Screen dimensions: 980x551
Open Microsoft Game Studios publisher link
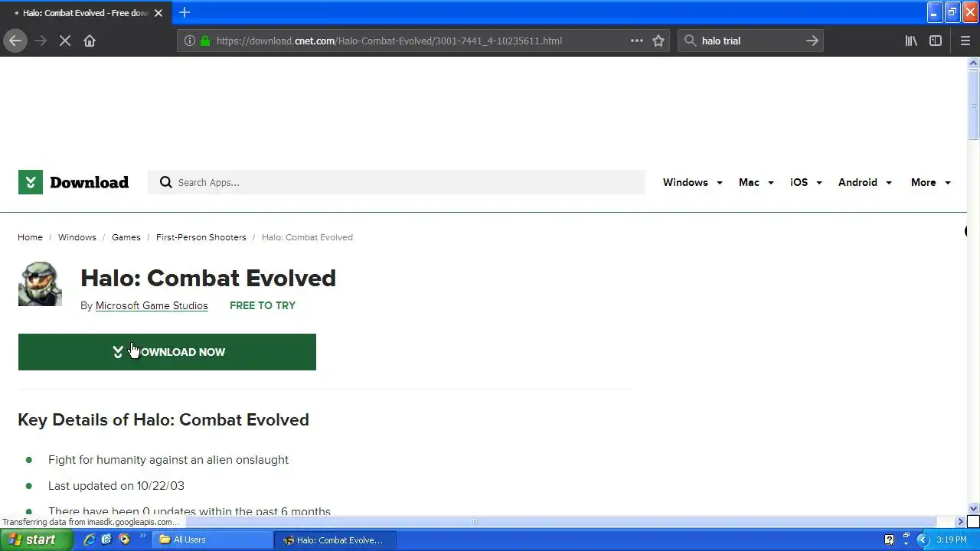point(152,305)
